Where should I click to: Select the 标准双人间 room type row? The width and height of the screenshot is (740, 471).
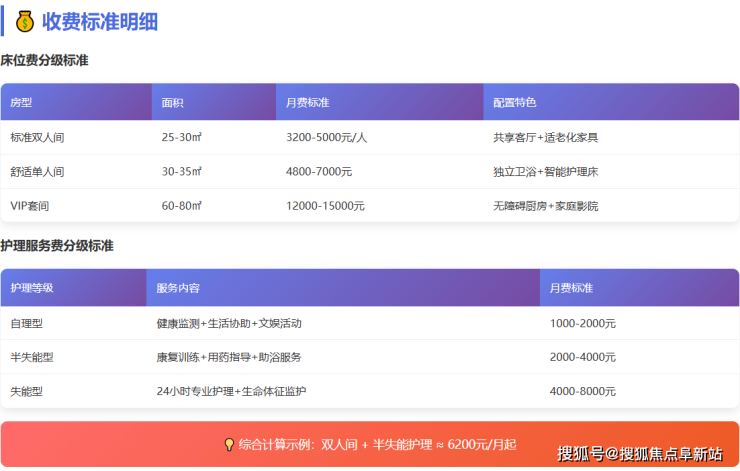coord(37,138)
